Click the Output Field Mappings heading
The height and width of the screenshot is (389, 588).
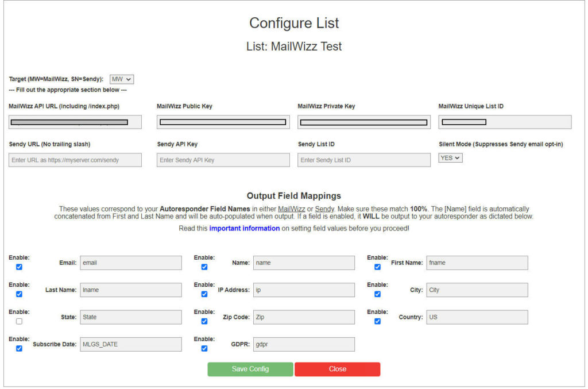click(294, 196)
